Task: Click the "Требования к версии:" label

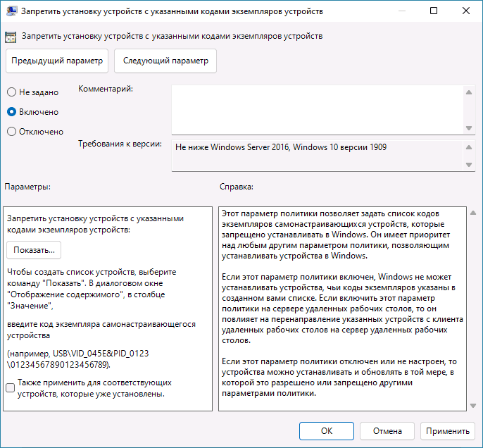Action: pyautogui.click(x=120, y=144)
